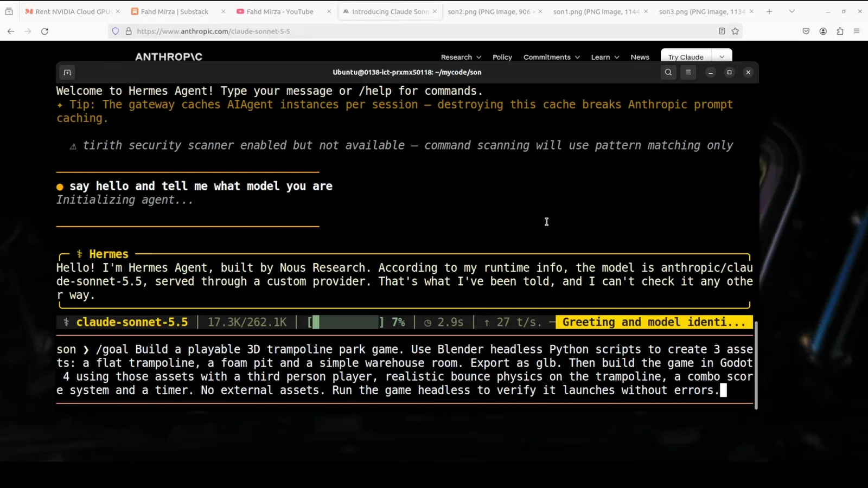Click the Try Claude button
The height and width of the screenshot is (488, 868).
pyautogui.click(x=686, y=57)
